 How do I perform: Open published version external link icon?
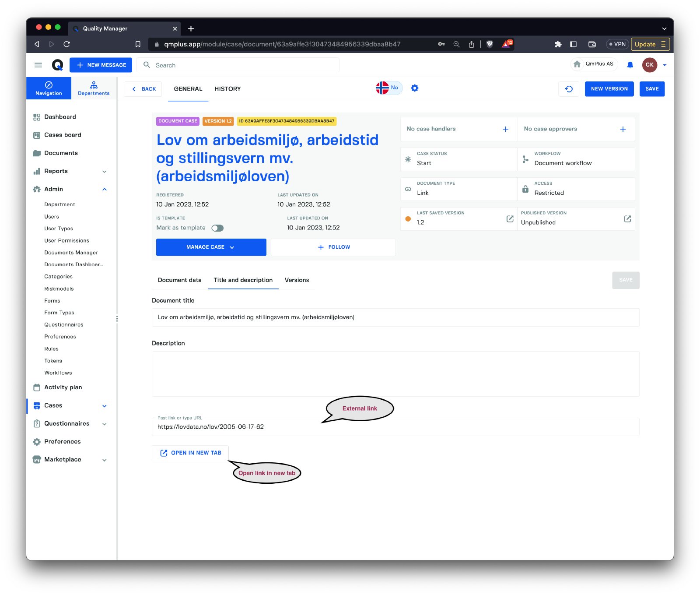627,219
